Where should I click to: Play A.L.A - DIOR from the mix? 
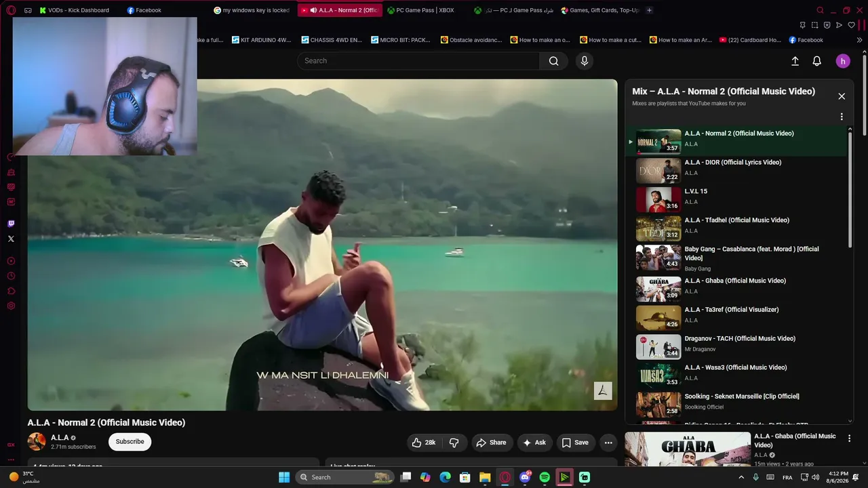point(737,171)
